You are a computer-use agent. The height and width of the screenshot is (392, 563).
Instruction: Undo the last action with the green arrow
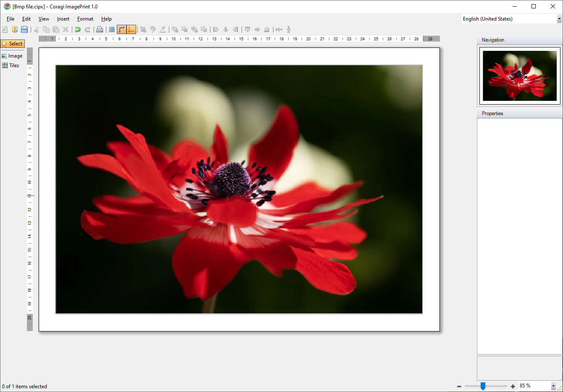pyautogui.click(x=78, y=29)
